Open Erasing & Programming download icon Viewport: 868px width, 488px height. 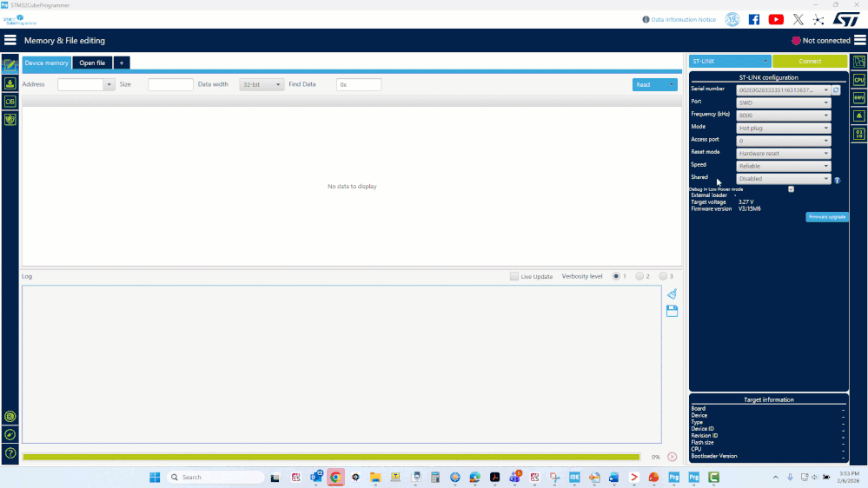(x=10, y=83)
